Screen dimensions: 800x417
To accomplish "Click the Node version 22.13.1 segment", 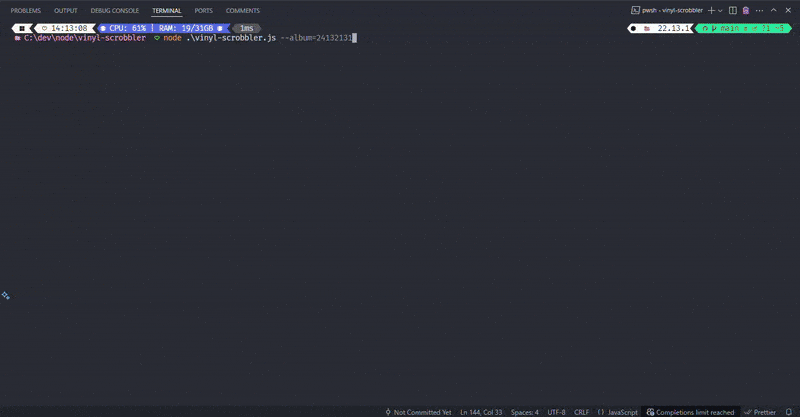I will tap(661, 28).
